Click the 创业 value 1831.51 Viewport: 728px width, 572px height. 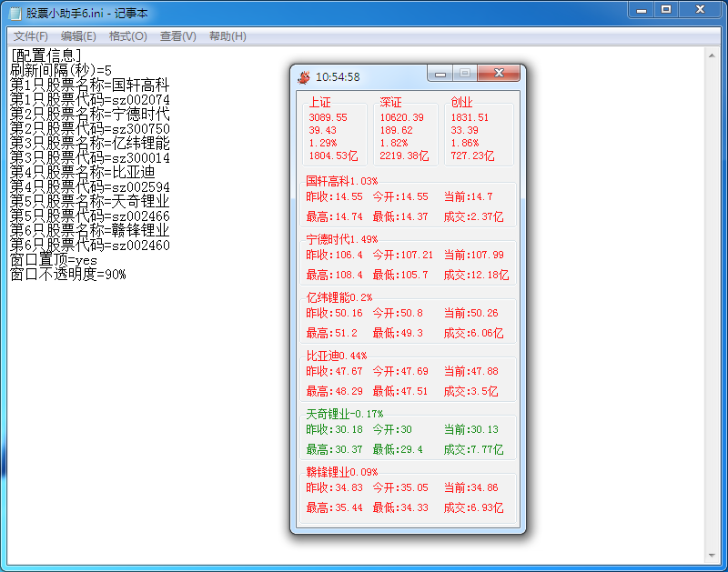pyautogui.click(x=470, y=117)
